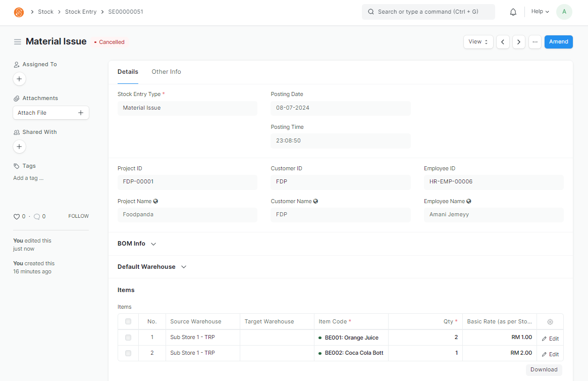Click Employee ID HR-EMP-00006 field
This screenshot has height=381, width=588.
coord(494,182)
